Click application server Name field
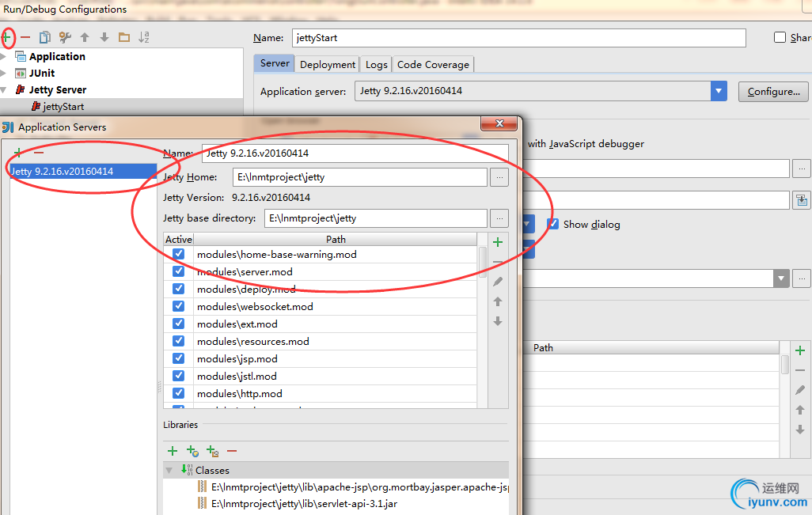 click(355, 153)
